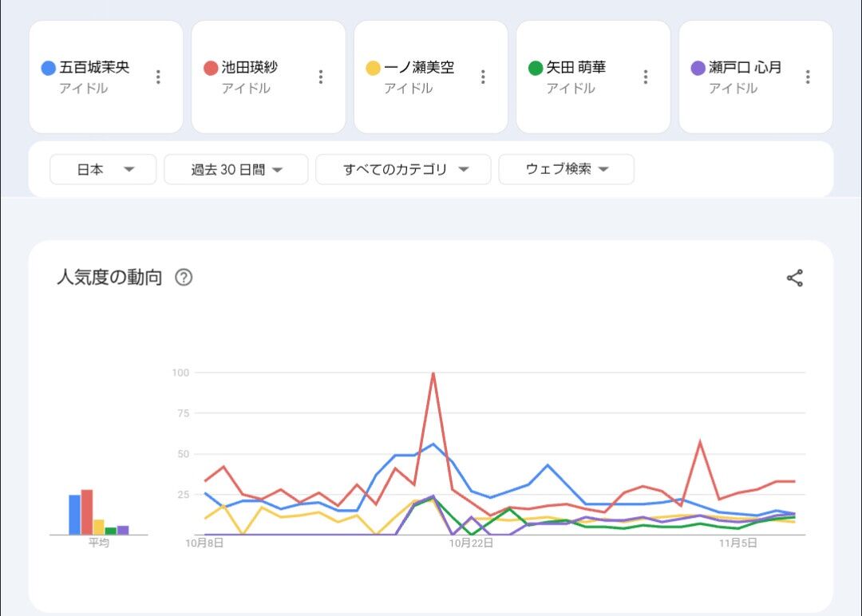Open more options for 一ノ瀬美空
Screen dimensions: 862x616
483,77
